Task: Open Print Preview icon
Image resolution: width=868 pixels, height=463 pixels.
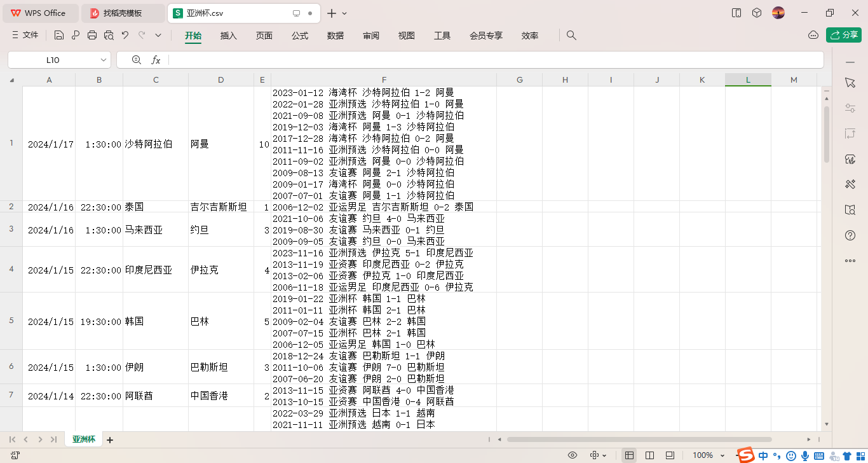Action: [x=109, y=36]
